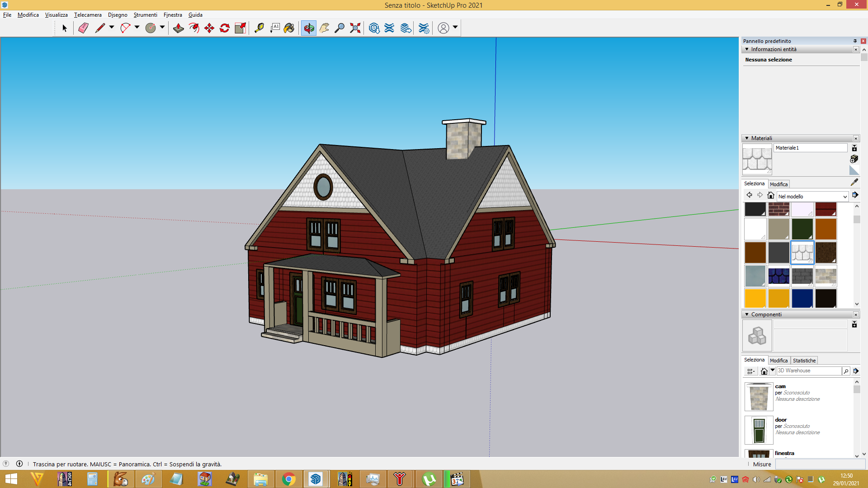Screen dimensions: 868x488
Task: Open the Nel modello materials dropdown
Action: [x=812, y=197]
